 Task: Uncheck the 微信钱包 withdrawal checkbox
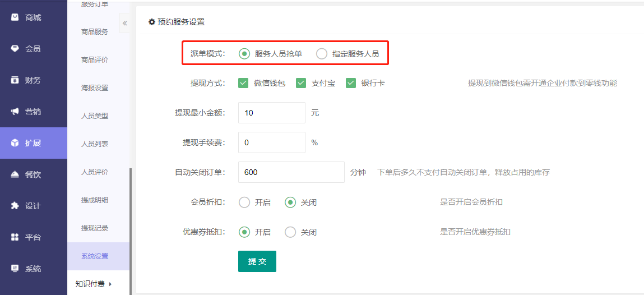(x=243, y=83)
